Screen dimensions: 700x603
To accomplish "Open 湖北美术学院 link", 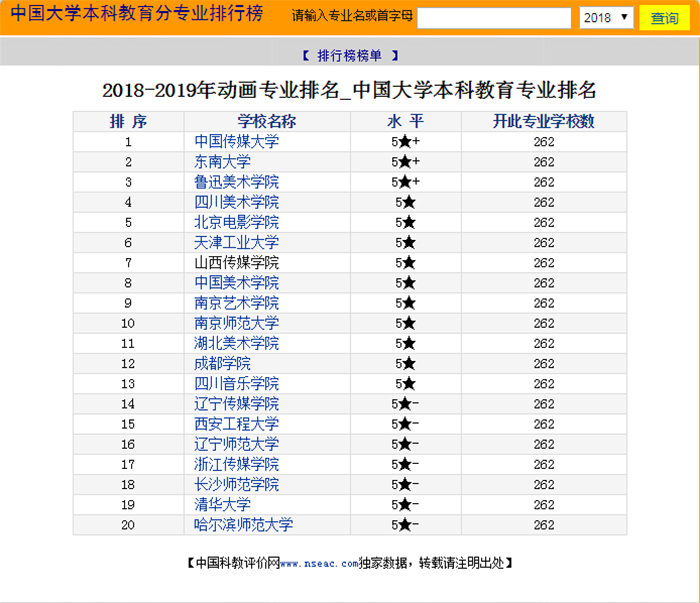I will pos(236,343).
